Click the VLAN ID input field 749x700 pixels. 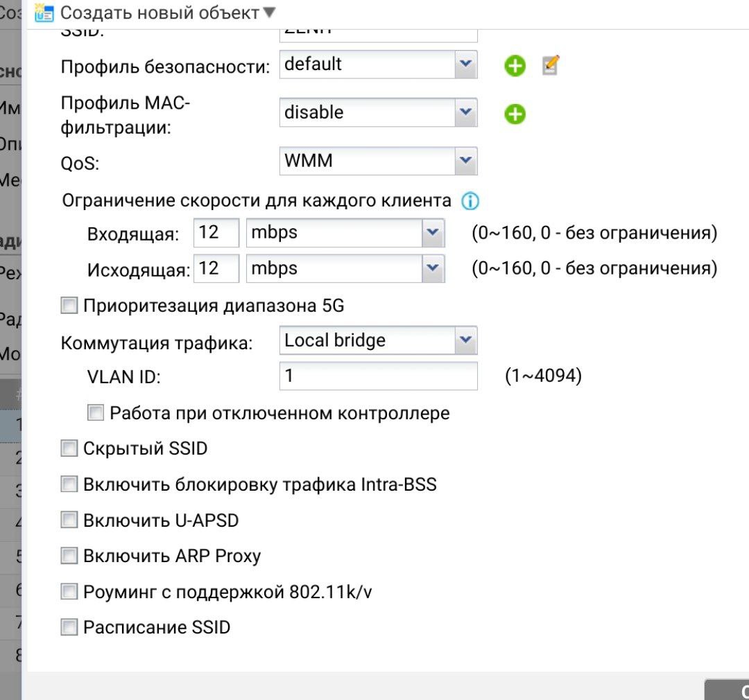[x=378, y=376]
